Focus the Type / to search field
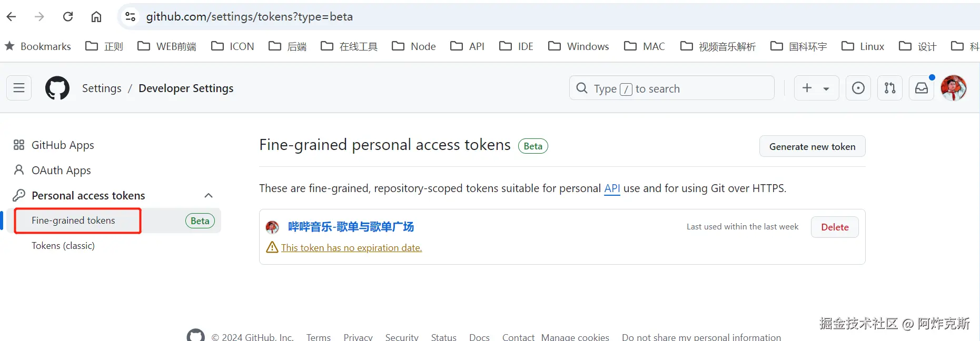 point(671,88)
